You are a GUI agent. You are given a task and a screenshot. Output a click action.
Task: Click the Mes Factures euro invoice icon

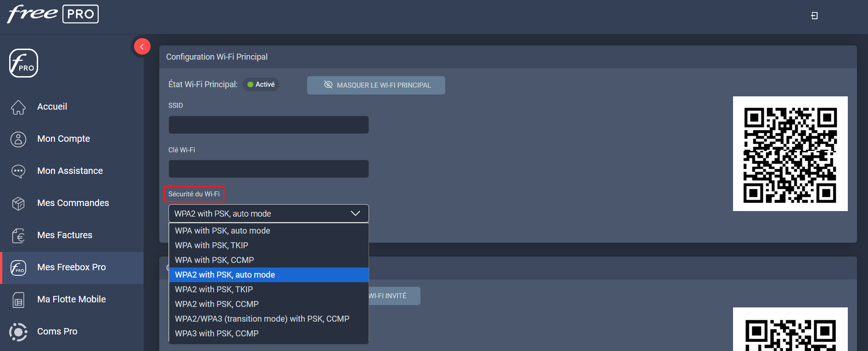(x=18, y=235)
